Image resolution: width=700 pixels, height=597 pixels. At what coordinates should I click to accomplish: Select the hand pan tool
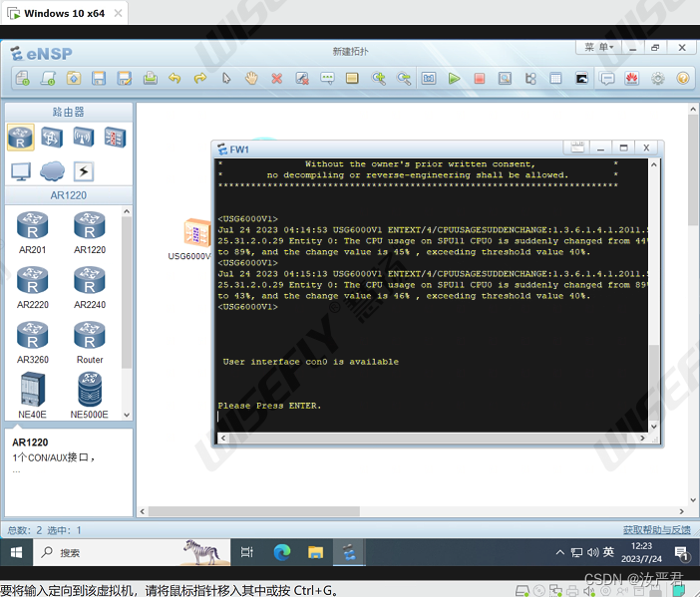coord(251,79)
